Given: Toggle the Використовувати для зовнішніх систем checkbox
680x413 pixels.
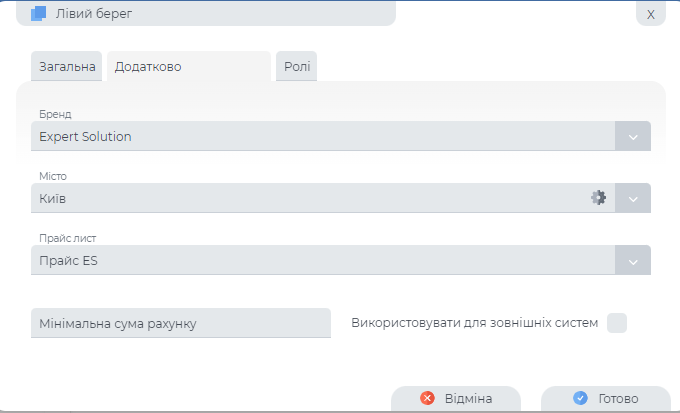Looking at the screenshot, I should [x=617, y=323].
